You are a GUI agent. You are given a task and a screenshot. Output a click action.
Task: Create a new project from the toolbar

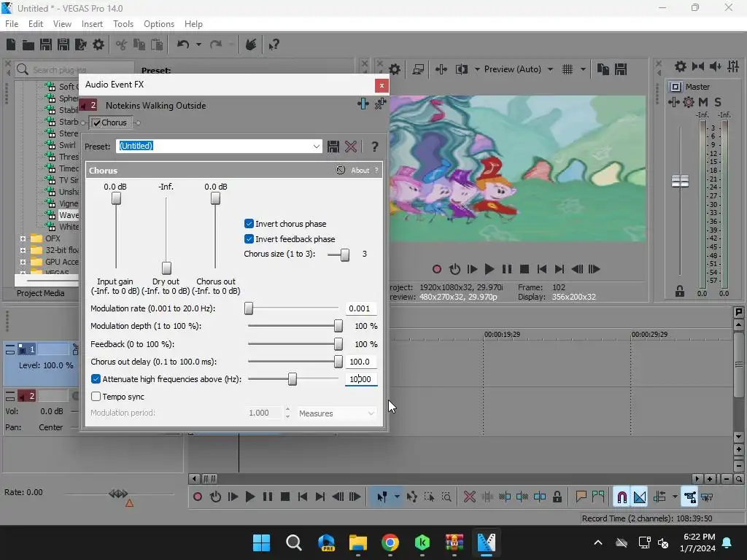(x=11, y=44)
